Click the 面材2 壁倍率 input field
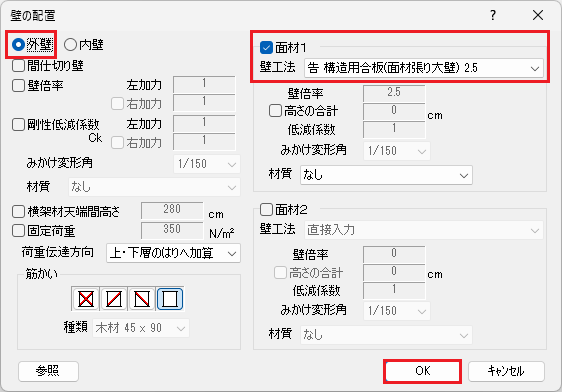 pos(394,254)
